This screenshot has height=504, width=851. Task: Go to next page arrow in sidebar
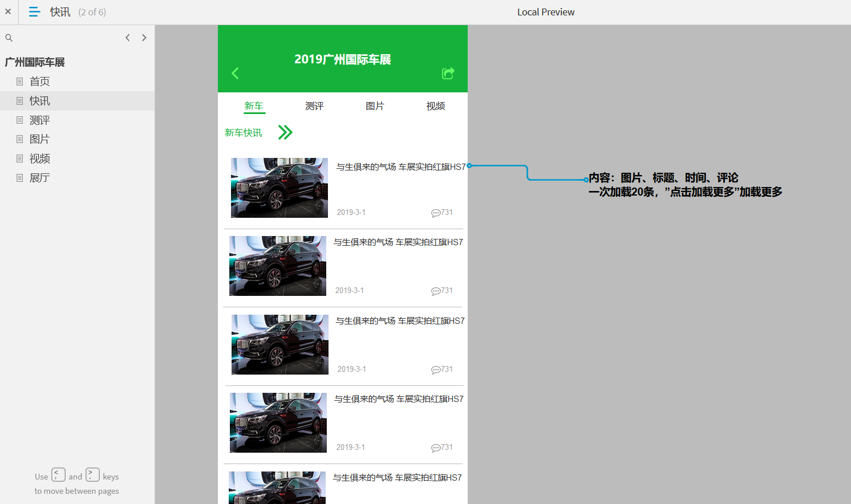click(x=144, y=38)
